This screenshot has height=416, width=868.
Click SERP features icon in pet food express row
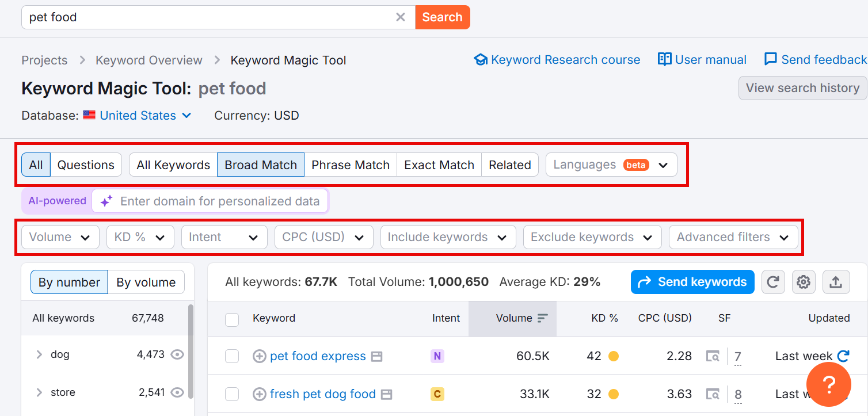(713, 356)
